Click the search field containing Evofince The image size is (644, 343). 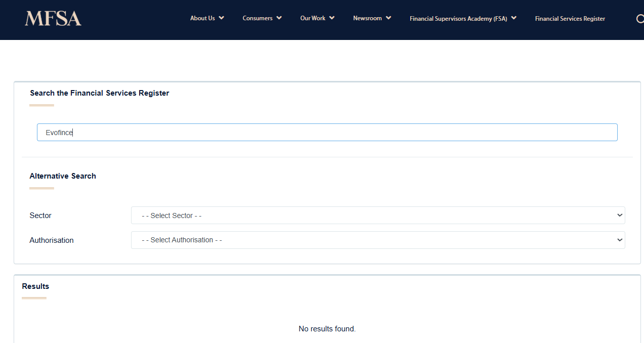[x=327, y=133]
